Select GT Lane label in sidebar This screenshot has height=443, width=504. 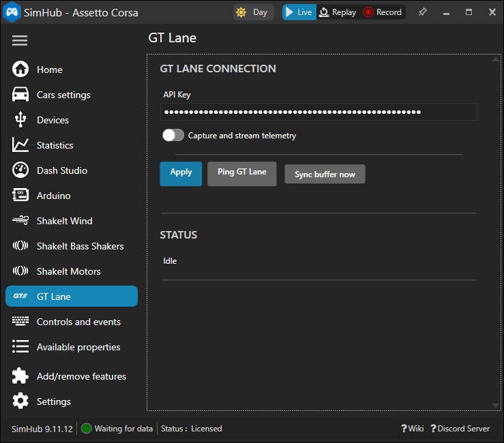tap(54, 296)
